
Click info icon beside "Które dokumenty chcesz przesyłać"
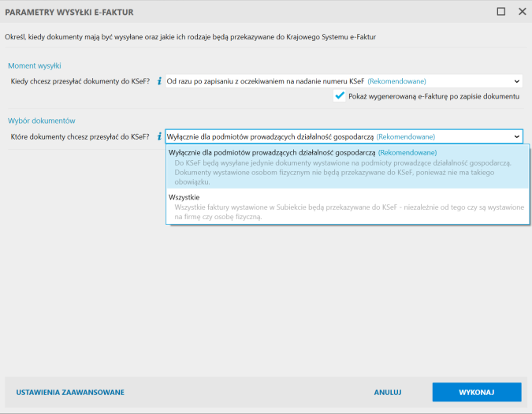159,136
